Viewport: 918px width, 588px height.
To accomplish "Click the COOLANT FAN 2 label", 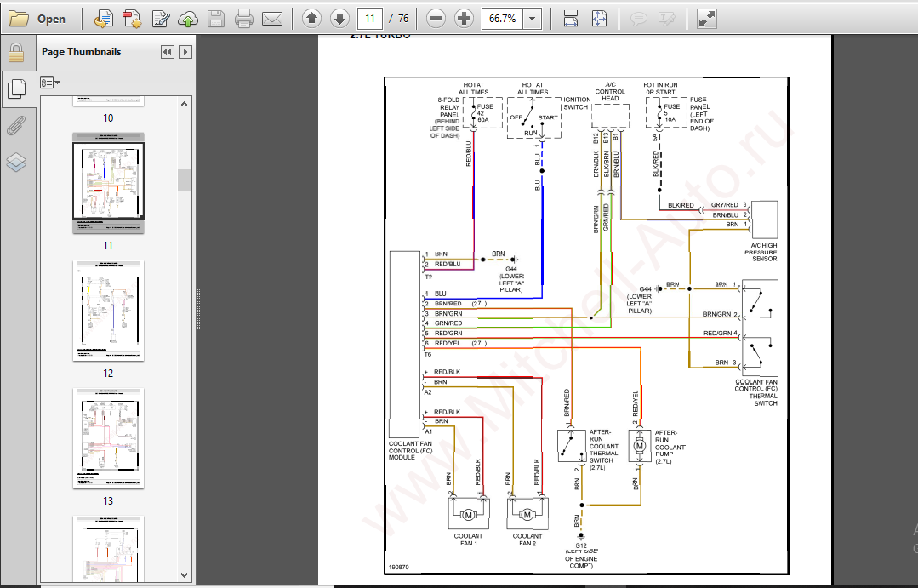I will click(527, 539).
